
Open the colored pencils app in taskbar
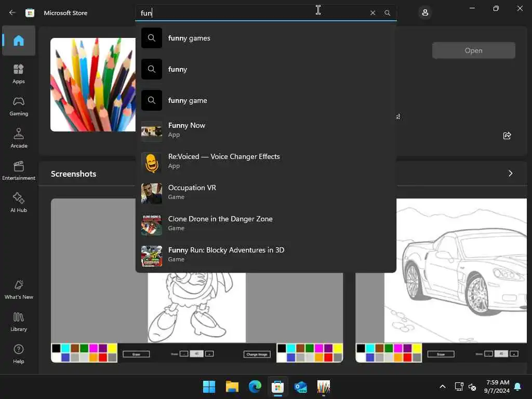[323, 387]
